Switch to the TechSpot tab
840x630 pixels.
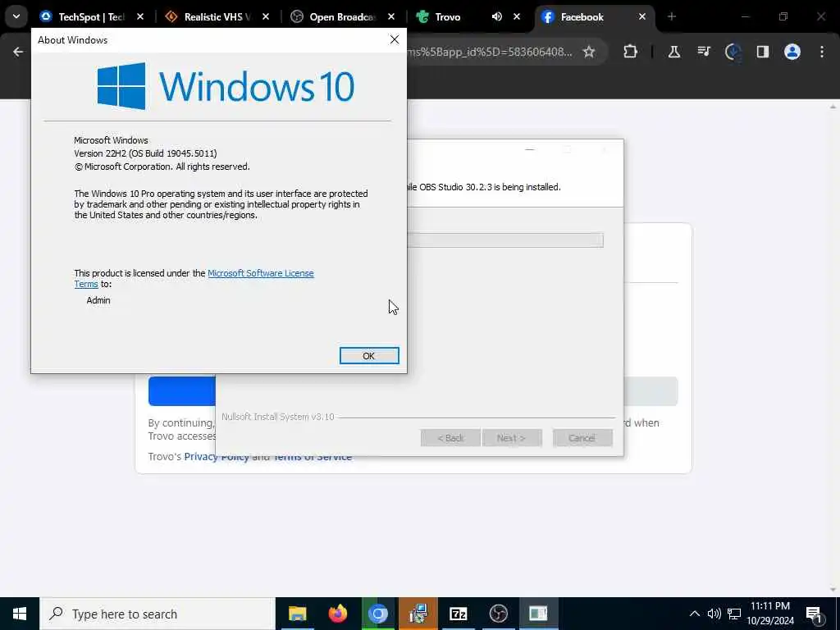coord(91,17)
